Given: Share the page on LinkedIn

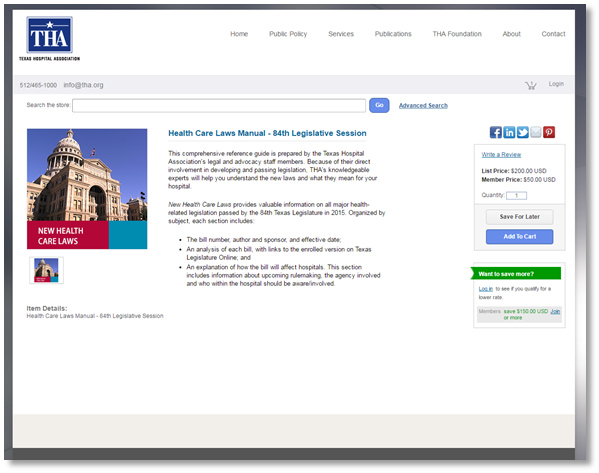Looking at the screenshot, I should click(x=509, y=132).
